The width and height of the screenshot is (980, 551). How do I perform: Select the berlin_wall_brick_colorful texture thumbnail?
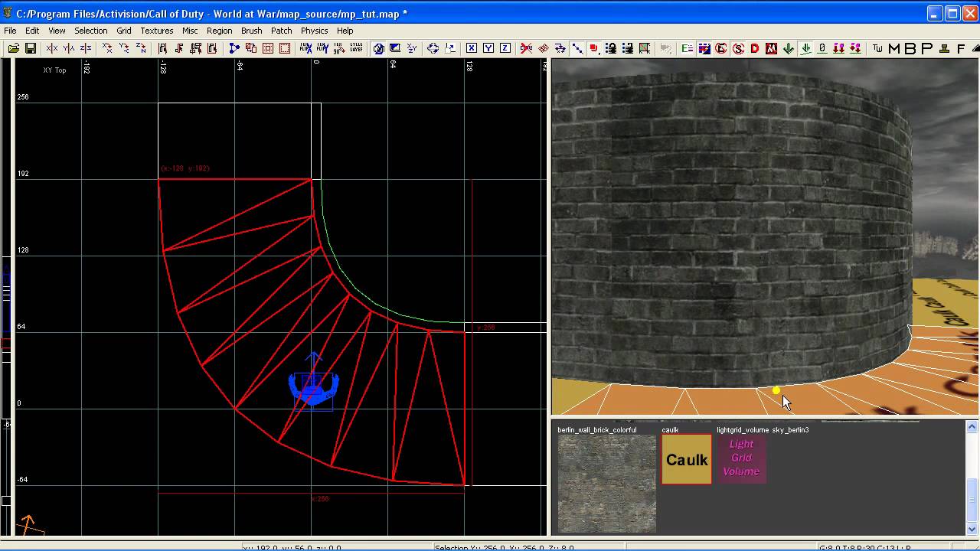click(606, 483)
